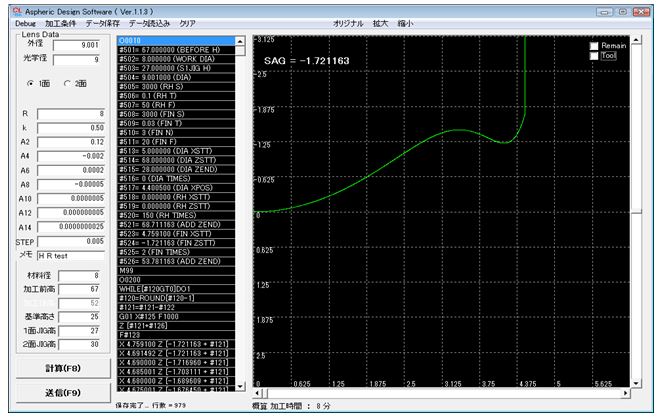The height and width of the screenshot is (419, 657).
Task: Select the 'X 4.690000 Z' coordinate line
Action: pyautogui.click(x=176, y=363)
